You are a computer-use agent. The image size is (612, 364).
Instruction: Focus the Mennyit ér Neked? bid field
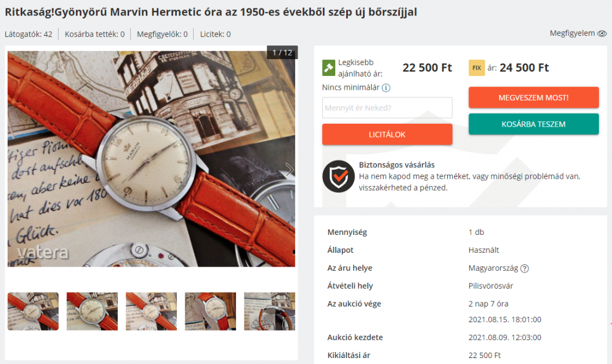[387, 108]
